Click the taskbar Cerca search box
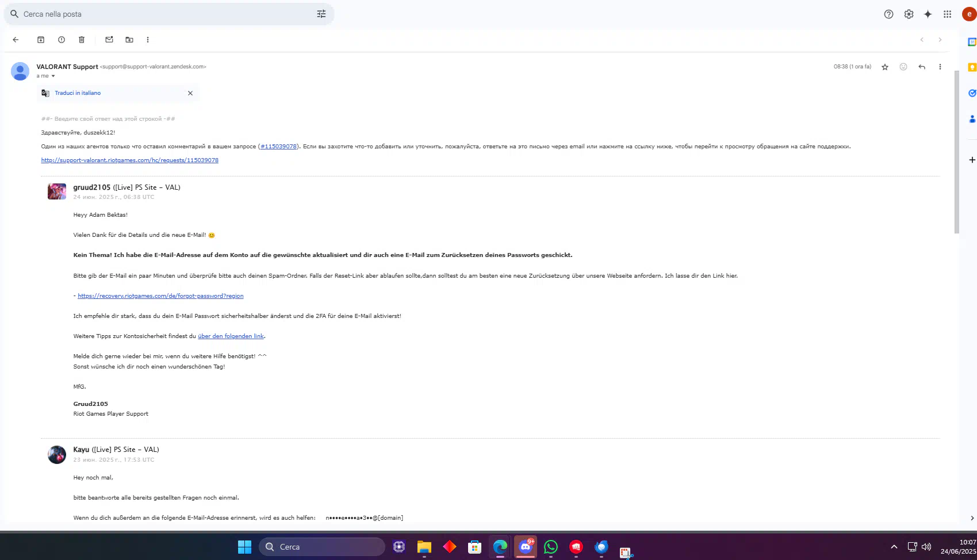 click(322, 547)
